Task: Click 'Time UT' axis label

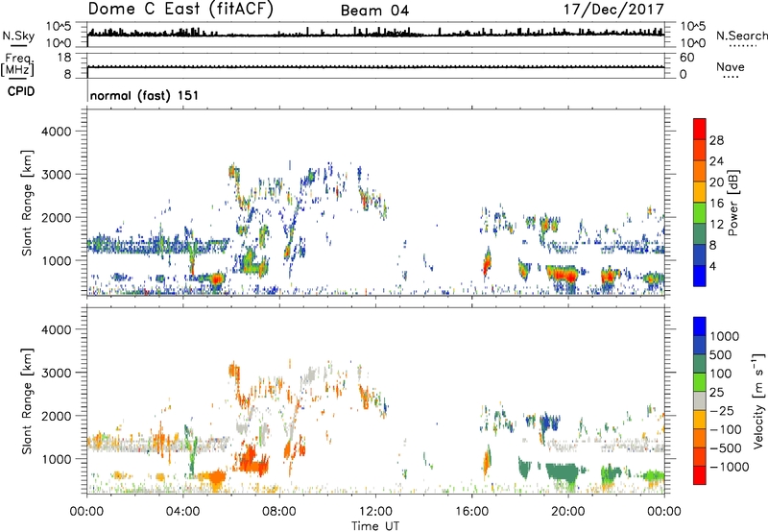Action: pos(375,525)
